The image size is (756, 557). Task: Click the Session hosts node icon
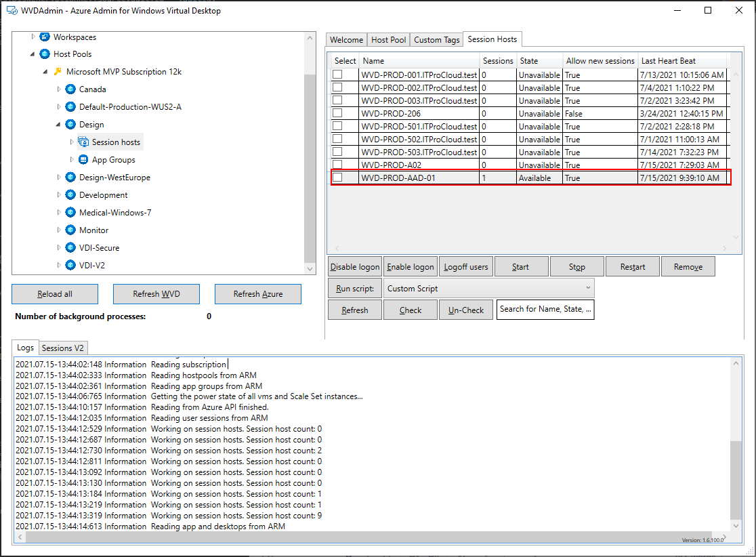pos(83,142)
